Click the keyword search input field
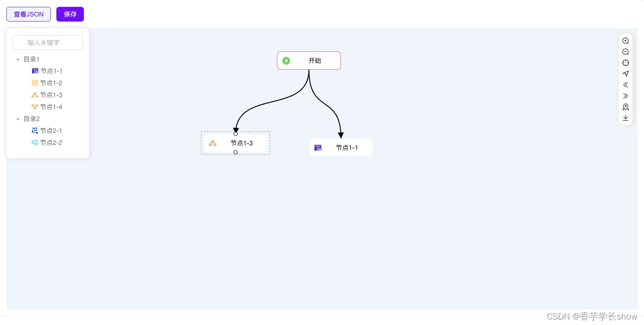644x325 pixels. coord(48,43)
